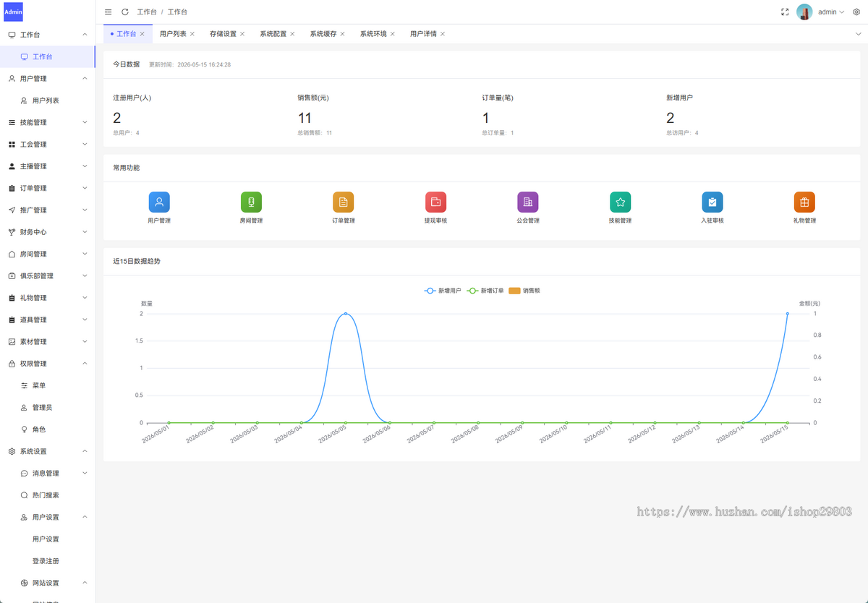Open the 礼物管理 orange gift icon

click(804, 202)
